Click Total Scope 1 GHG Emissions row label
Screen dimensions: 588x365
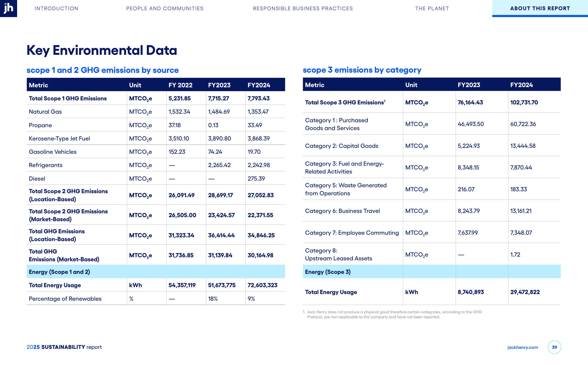(68, 98)
